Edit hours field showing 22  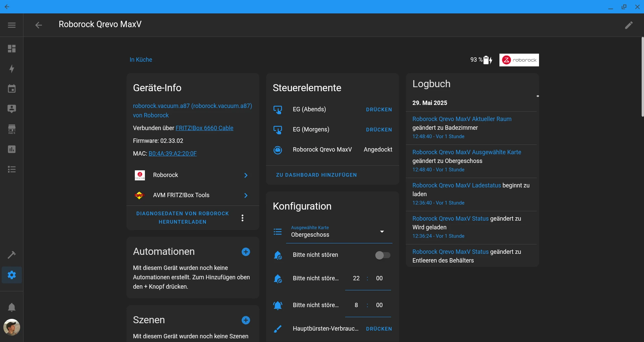(x=356, y=278)
